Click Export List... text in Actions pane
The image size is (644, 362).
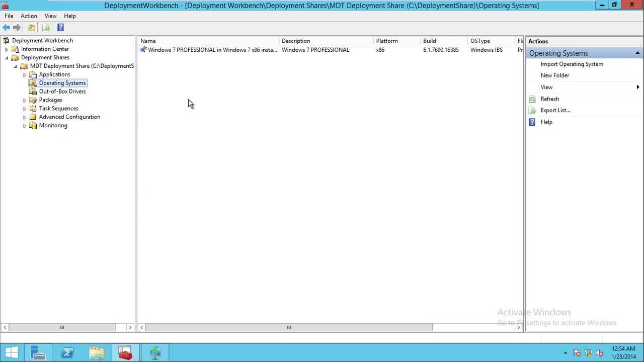(x=555, y=111)
